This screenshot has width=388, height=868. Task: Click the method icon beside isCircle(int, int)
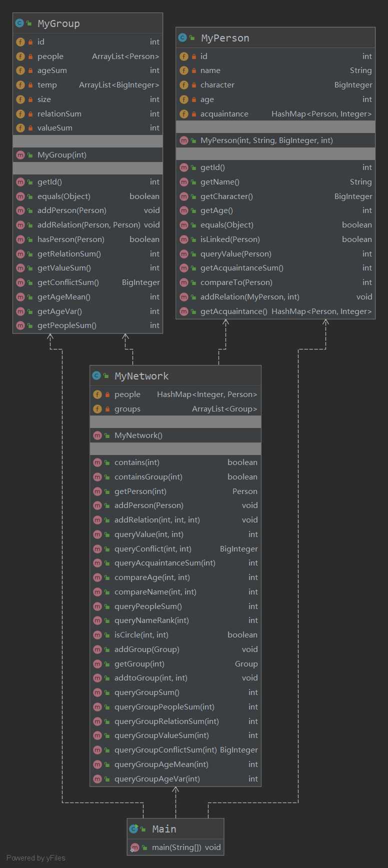(x=97, y=635)
